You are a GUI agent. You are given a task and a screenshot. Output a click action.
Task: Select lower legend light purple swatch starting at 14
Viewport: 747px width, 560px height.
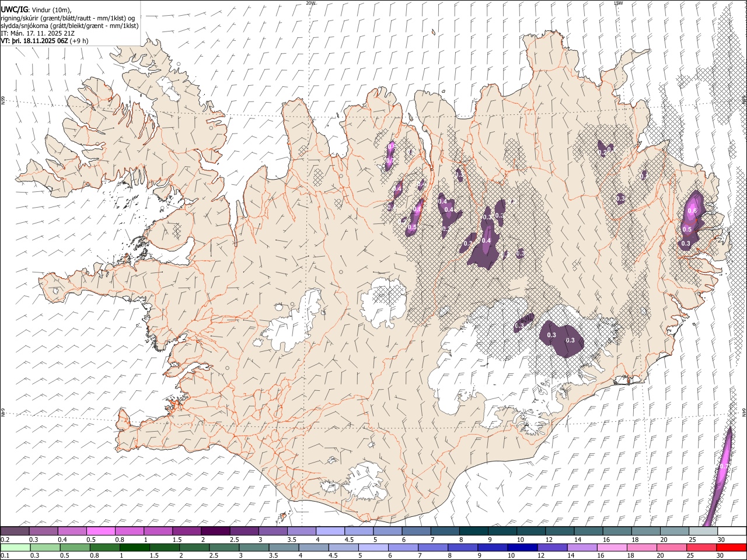(581, 548)
